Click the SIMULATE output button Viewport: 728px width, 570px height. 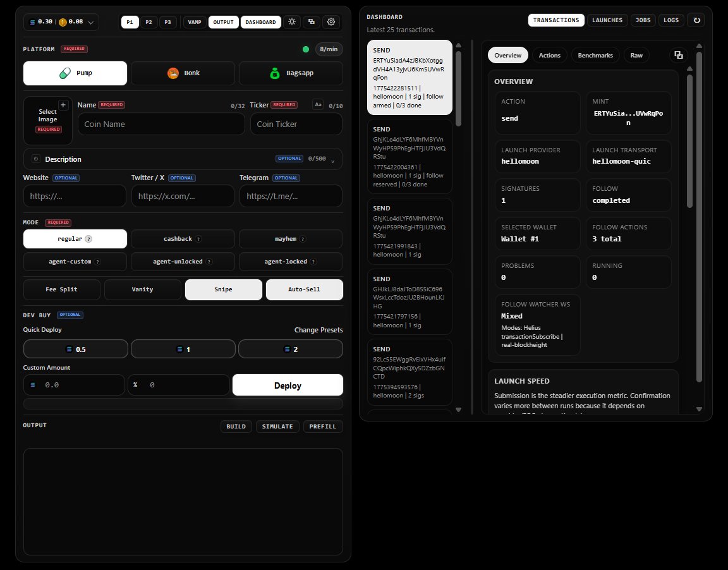pyautogui.click(x=277, y=427)
